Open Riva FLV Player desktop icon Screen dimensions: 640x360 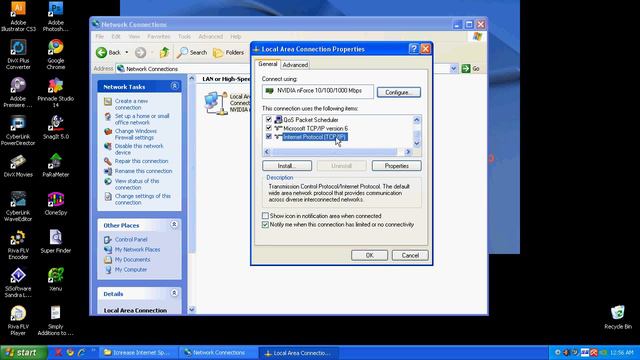point(18,320)
